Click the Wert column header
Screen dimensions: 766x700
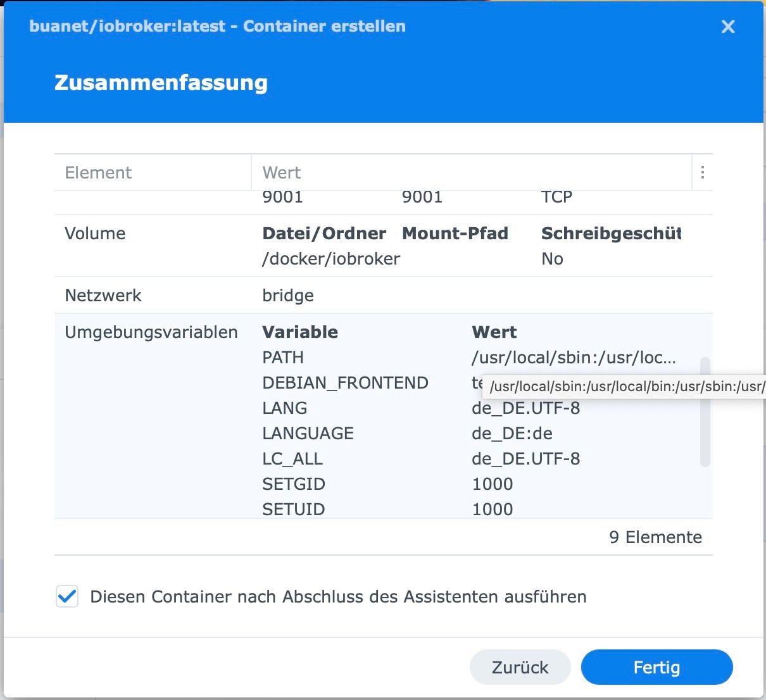[x=282, y=172]
